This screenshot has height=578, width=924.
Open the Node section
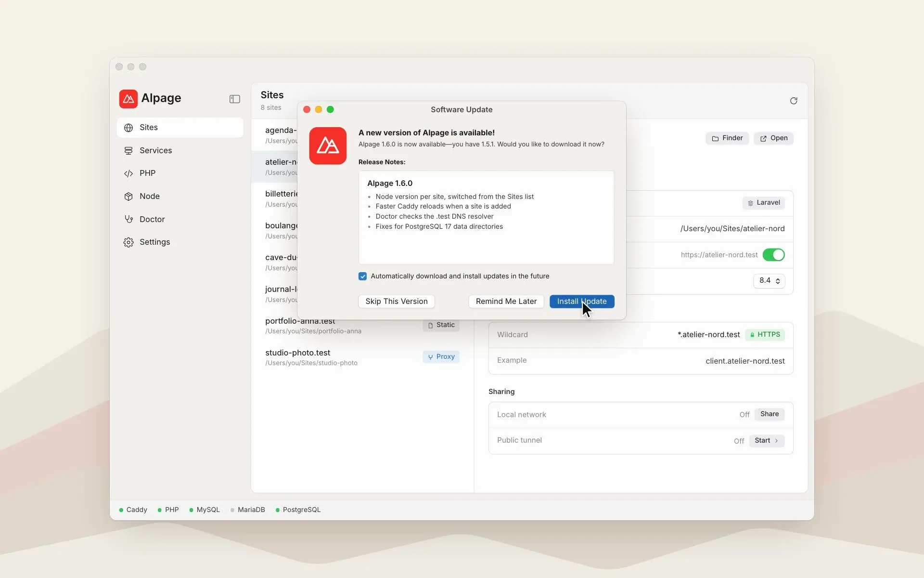point(180,196)
